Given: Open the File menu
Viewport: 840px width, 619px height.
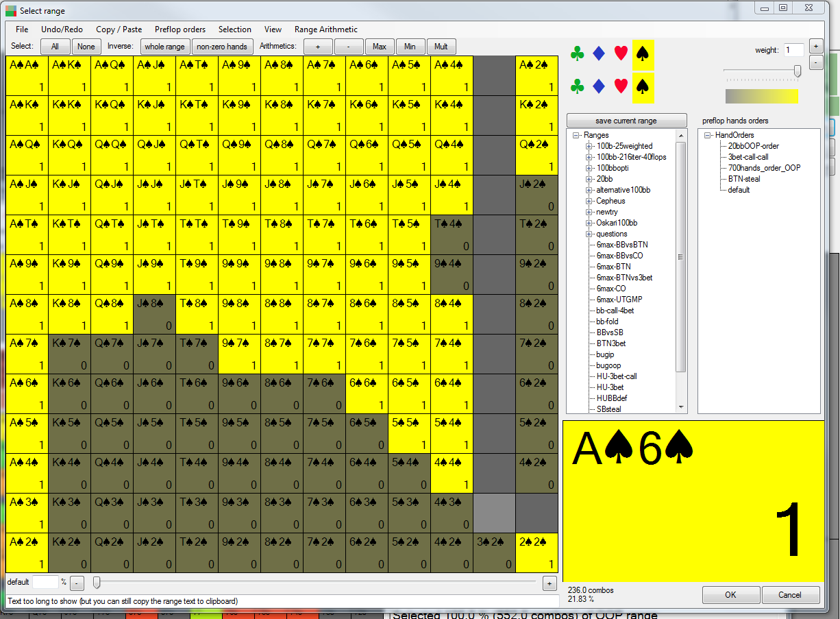Looking at the screenshot, I should [22, 29].
